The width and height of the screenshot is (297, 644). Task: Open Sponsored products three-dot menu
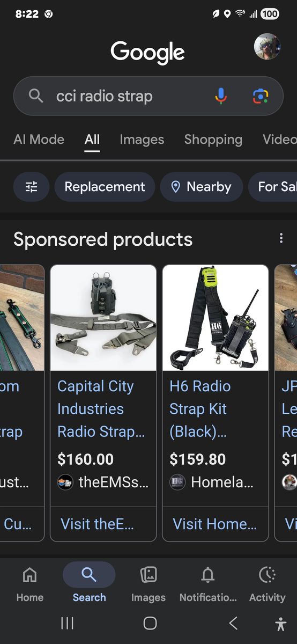(281, 238)
